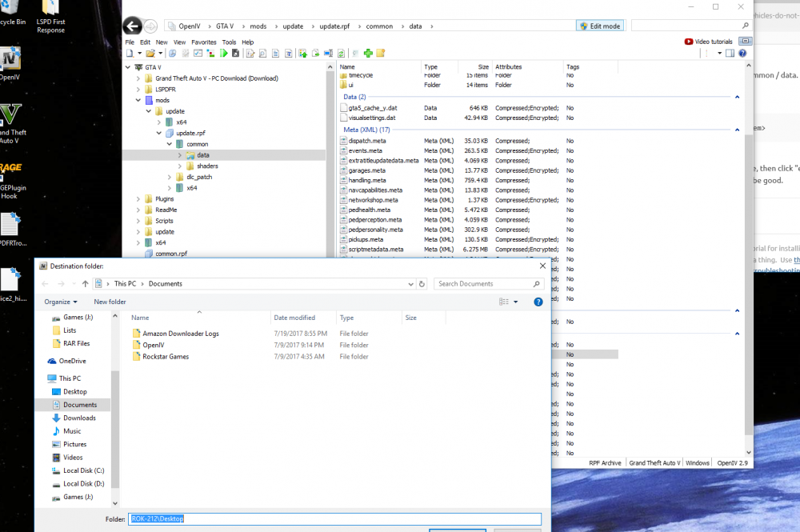The width and height of the screenshot is (800, 532).
Task: Go up one folder level in dialog
Action: coord(85,283)
